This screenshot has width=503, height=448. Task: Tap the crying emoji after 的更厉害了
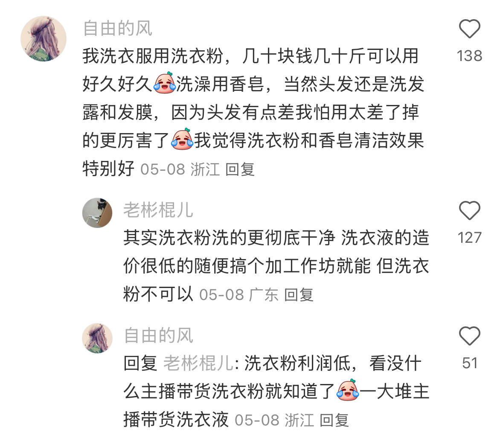(x=182, y=140)
